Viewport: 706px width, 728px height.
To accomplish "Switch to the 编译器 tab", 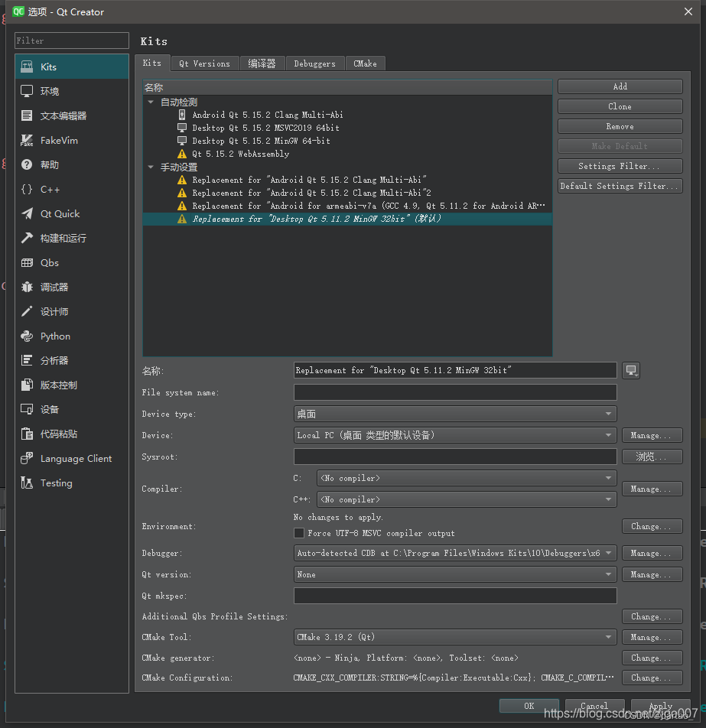I will tap(262, 63).
